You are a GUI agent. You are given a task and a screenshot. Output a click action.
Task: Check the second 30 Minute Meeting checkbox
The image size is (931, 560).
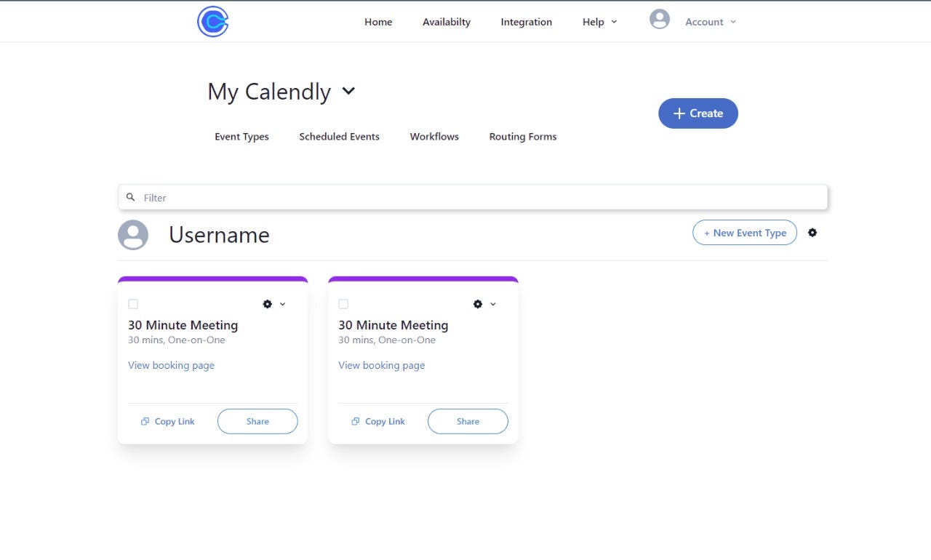click(343, 304)
